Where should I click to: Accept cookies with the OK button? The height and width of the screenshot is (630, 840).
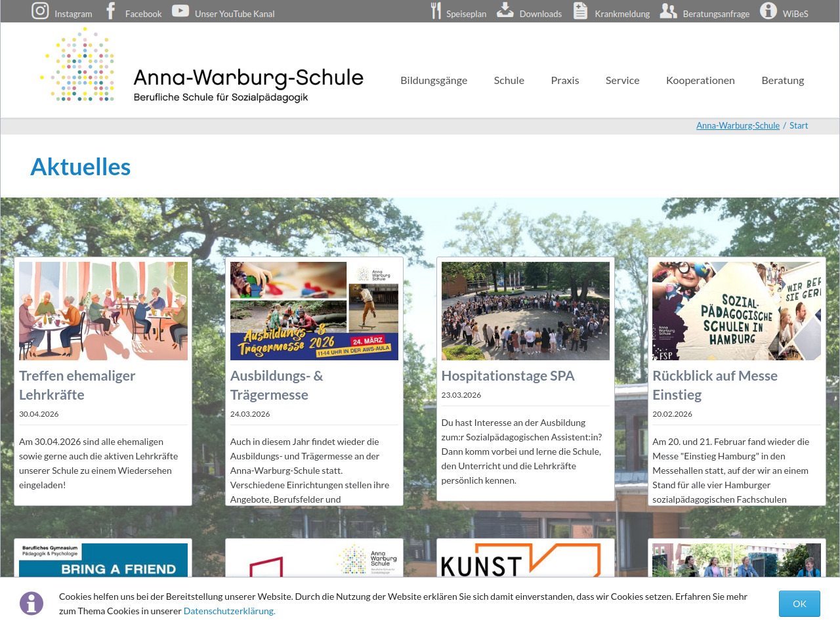[x=799, y=604]
